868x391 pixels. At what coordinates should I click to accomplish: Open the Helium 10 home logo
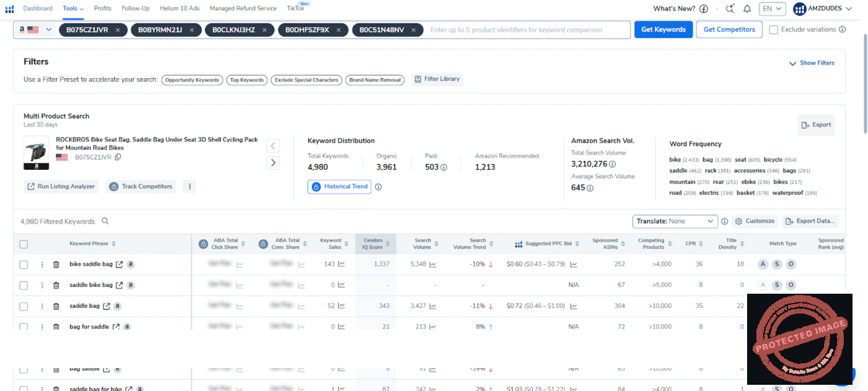click(9, 9)
